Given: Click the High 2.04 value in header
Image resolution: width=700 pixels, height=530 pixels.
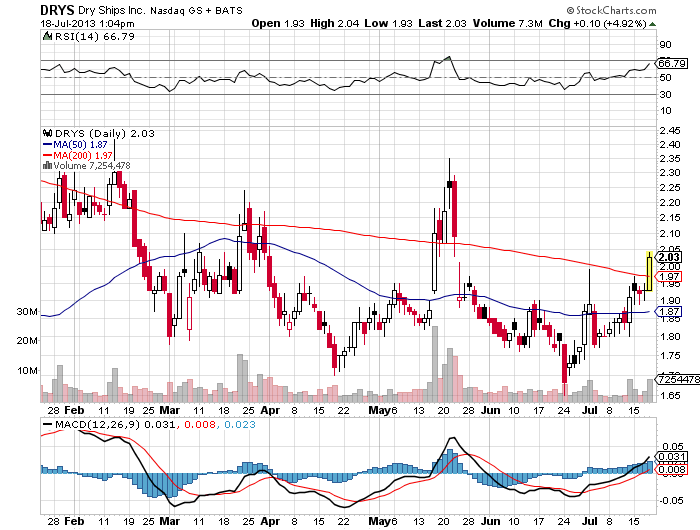Looking at the screenshot, I should pos(334,23).
